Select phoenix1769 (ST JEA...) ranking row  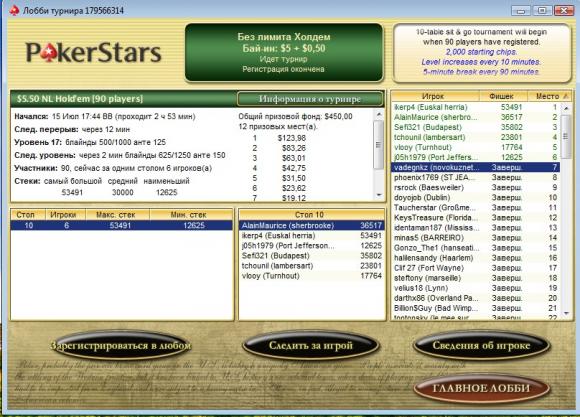pyautogui.click(x=476, y=177)
